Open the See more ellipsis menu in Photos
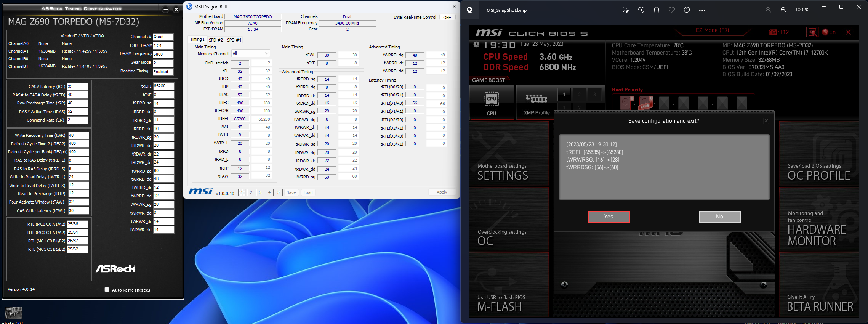The image size is (868, 324). tap(702, 10)
